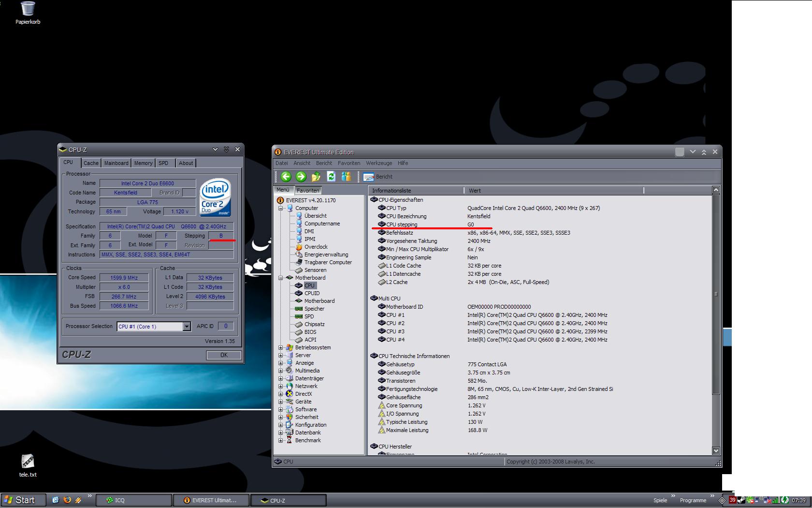This screenshot has width=812, height=508.
Task: Click the Wert column header
Action: (x=554, y=191)
